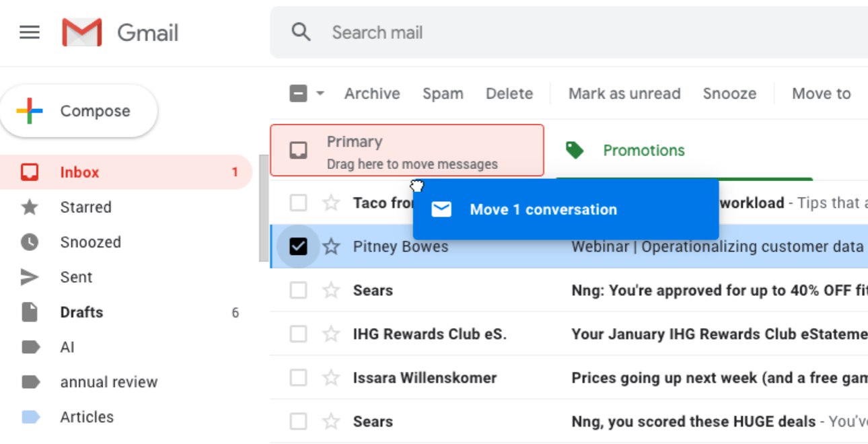868x444 pixels.
Task: Open the Inbox folder
Action: click(126, 172)
